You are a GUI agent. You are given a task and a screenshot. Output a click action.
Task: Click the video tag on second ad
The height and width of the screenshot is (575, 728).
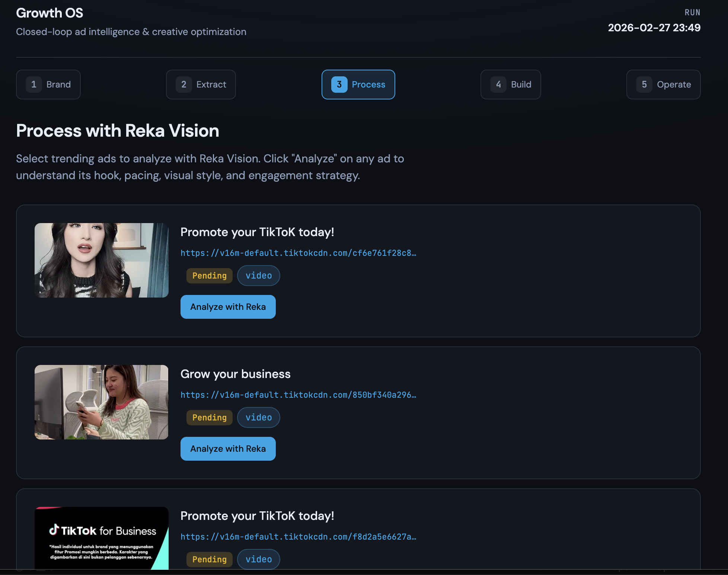click(x=259, y=418)
